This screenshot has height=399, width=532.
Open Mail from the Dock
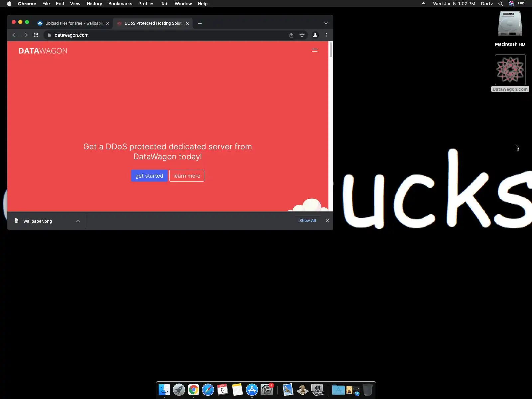click(x=288, y=390)
